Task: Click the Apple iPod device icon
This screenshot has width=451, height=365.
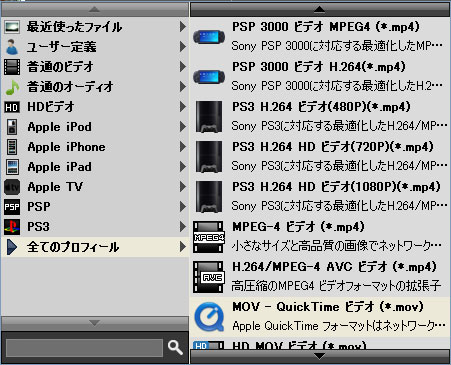Action: click(x=12, y=127)
